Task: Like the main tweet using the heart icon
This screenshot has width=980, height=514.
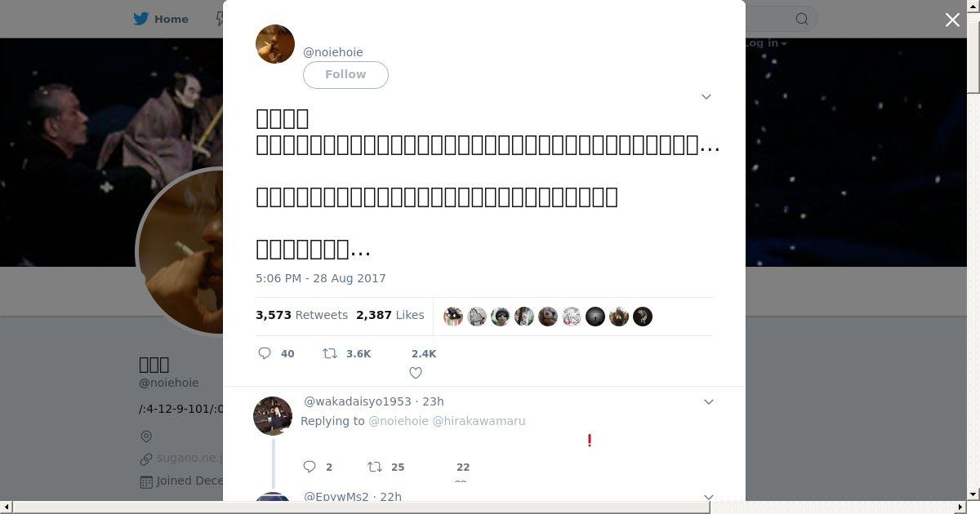Action: coord(416,373)
